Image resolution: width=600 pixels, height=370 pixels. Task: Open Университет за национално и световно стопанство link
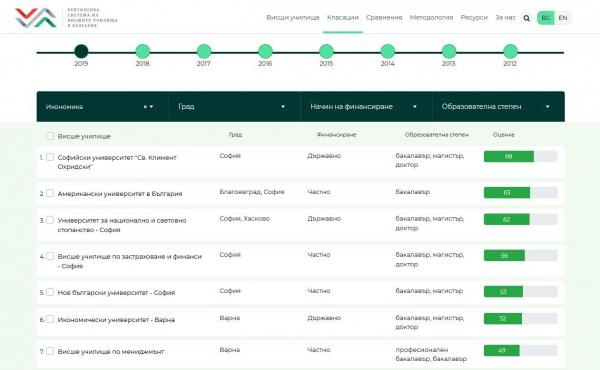pos(122,225)
